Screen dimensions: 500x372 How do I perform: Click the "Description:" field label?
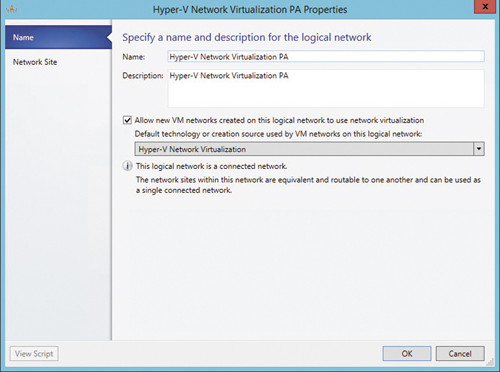[x=143, y=76]
